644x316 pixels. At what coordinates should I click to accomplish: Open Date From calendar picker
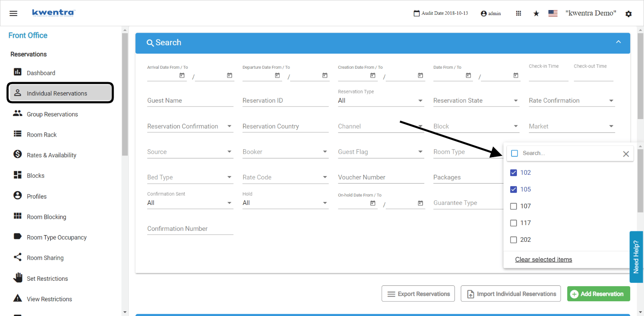468,75
